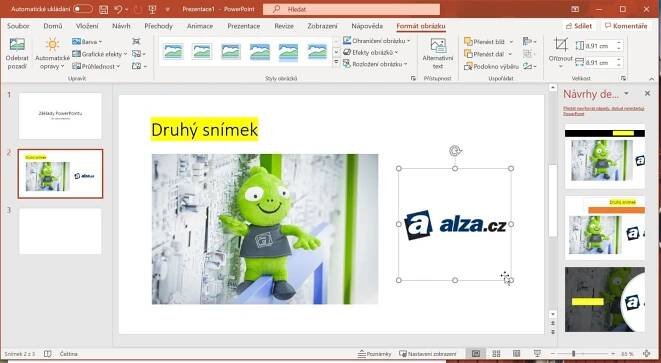
Task: Open Podokno výběru
Action: pos(491,66)
